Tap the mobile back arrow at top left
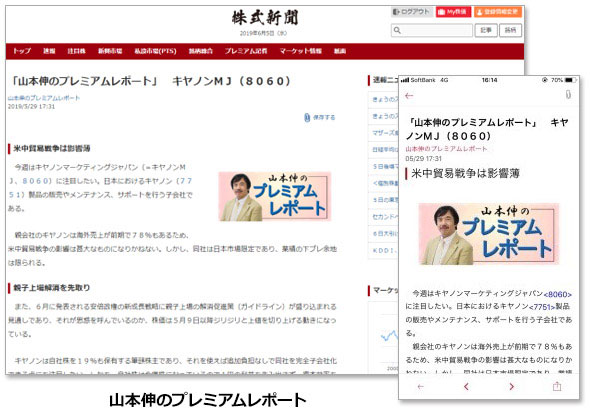The height and width of the screenshot is (420, 590). [409, 96]
